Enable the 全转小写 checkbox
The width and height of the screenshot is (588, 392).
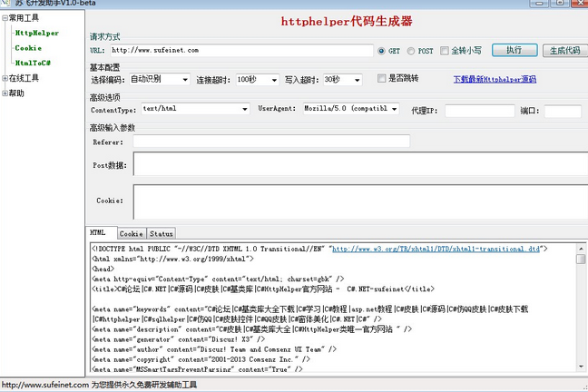pos(445,51)
